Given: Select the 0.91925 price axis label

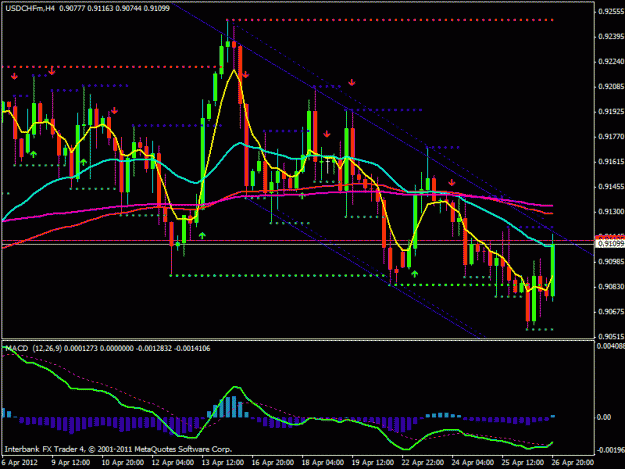Looking at the screenshot, I should click(x=611, y=112).
